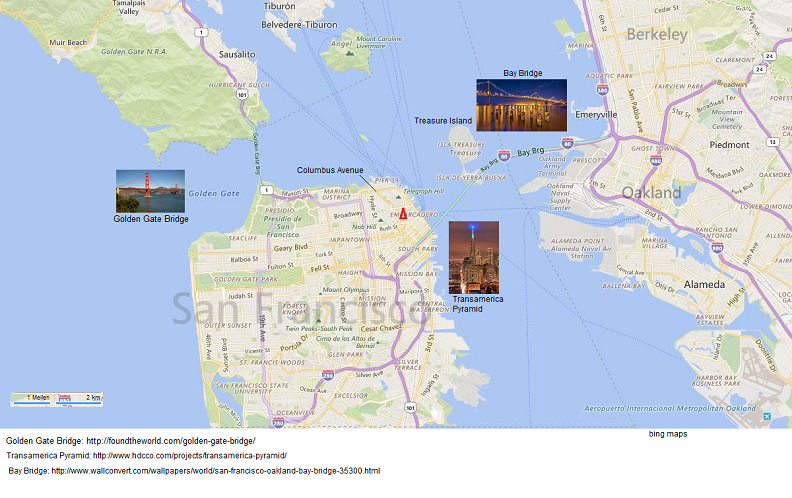This screenshot has width=792, height=498.
Task: Click the 101 shield near Ingalls St
Action: pyautogui.click(x=410, y=407)
